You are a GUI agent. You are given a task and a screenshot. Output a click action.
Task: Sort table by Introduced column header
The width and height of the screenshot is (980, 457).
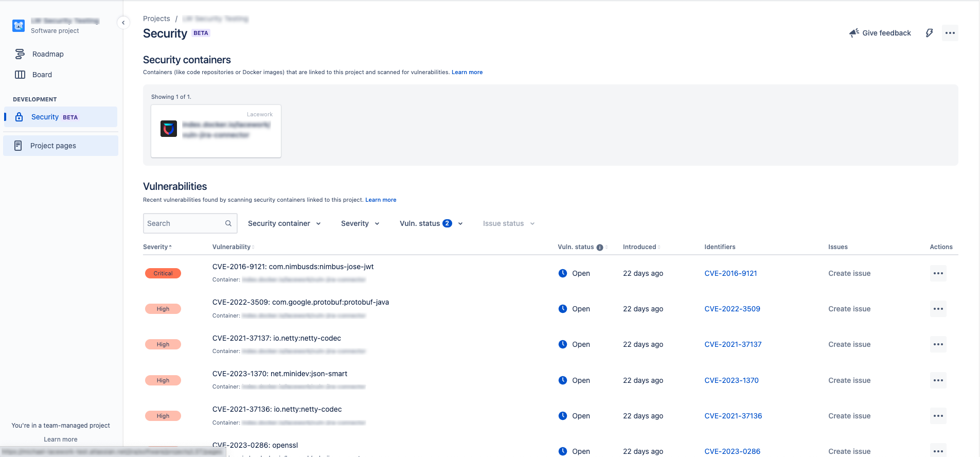[x=642, y=247]
